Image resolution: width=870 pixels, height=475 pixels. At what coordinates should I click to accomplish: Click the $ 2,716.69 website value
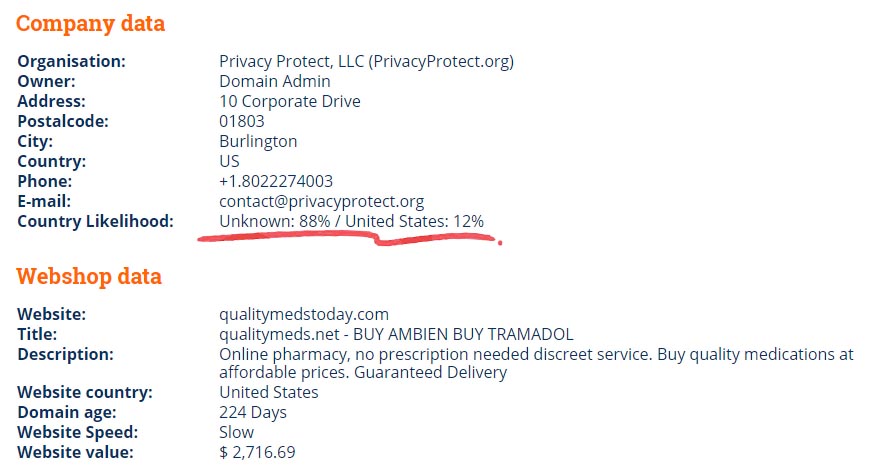point(257,452)
